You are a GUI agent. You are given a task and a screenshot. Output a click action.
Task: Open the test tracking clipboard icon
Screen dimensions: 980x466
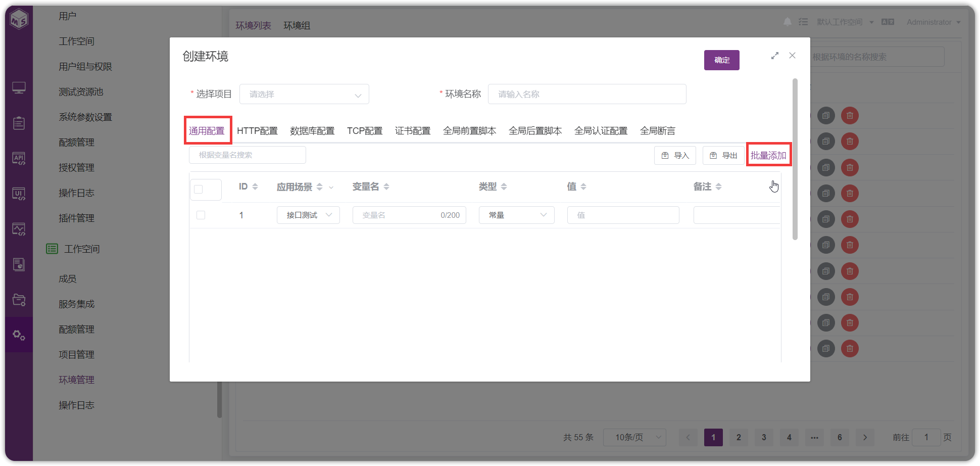pos(19,123)
